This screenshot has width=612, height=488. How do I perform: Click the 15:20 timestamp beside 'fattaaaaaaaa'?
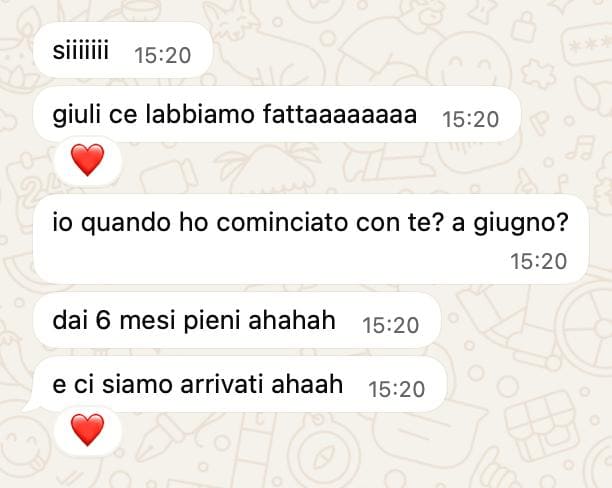click(x=470, y=119)
